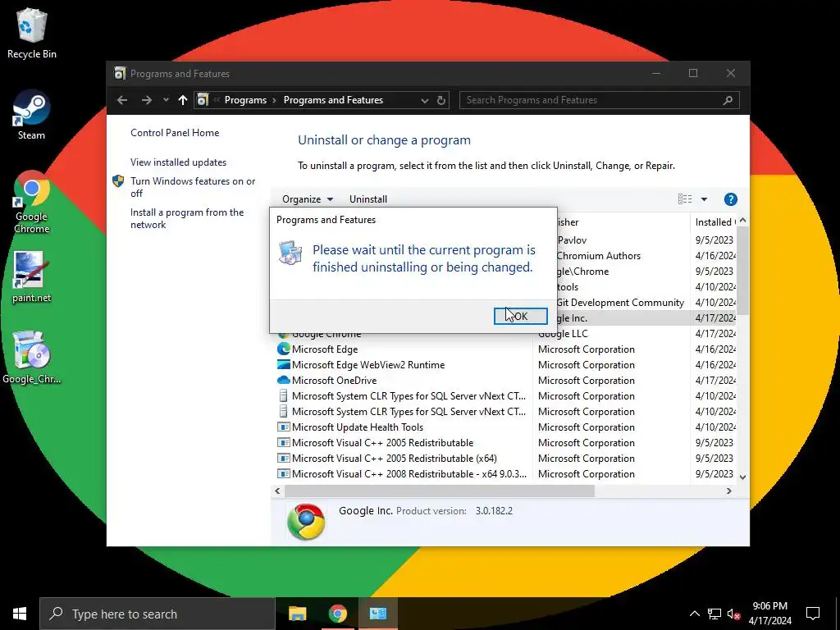Click the Programs and Features title bar icon
The height and width of the screenshot is (630, 840).
pos(120,73)
